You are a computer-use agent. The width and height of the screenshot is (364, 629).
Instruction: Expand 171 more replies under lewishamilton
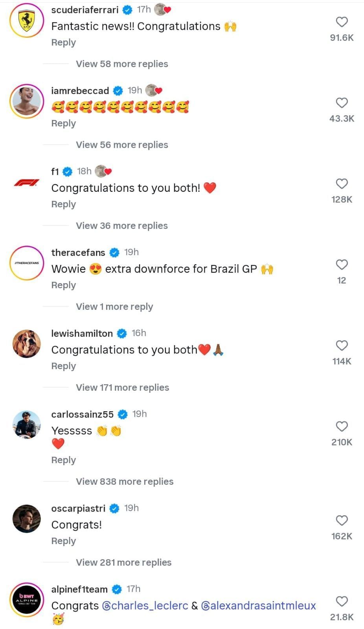click(122, 387)
